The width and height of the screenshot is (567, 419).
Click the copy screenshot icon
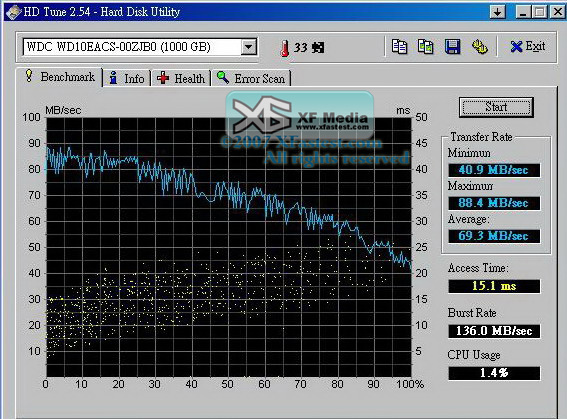click(x=425, y=47)
